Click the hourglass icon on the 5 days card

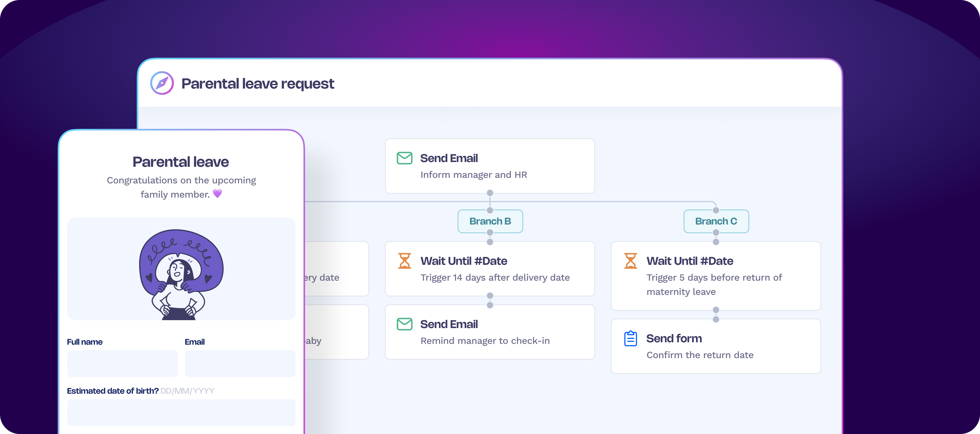(x=630, y=261)
